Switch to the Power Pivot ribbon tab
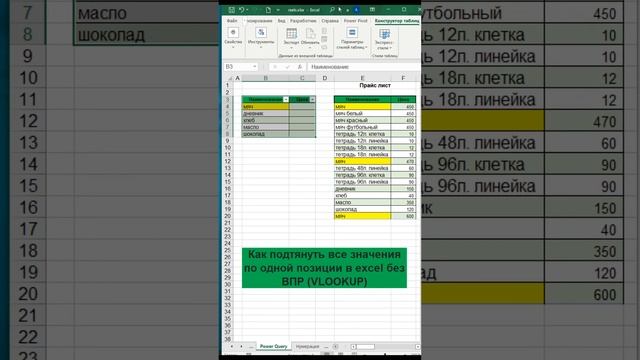 (356, 21)
